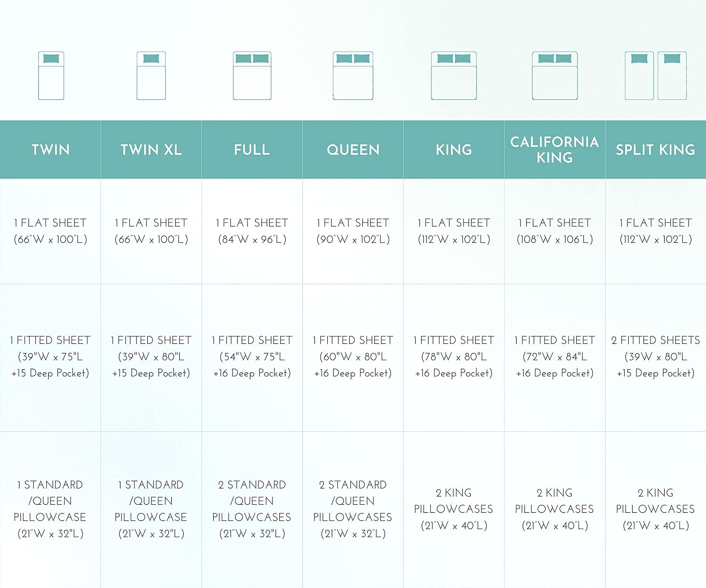Click the Queen flat sheet dimensions cell
706x588 pixels.
point(353,231)
